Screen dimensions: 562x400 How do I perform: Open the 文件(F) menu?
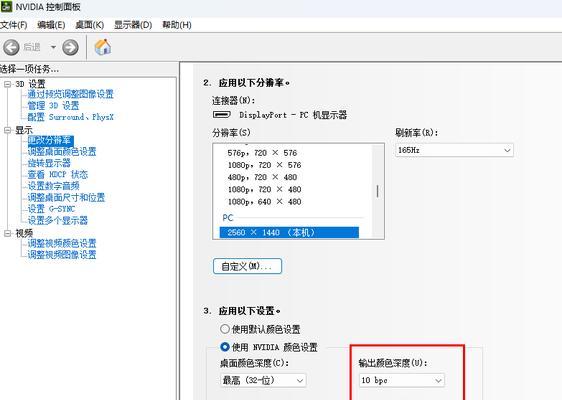14,25
